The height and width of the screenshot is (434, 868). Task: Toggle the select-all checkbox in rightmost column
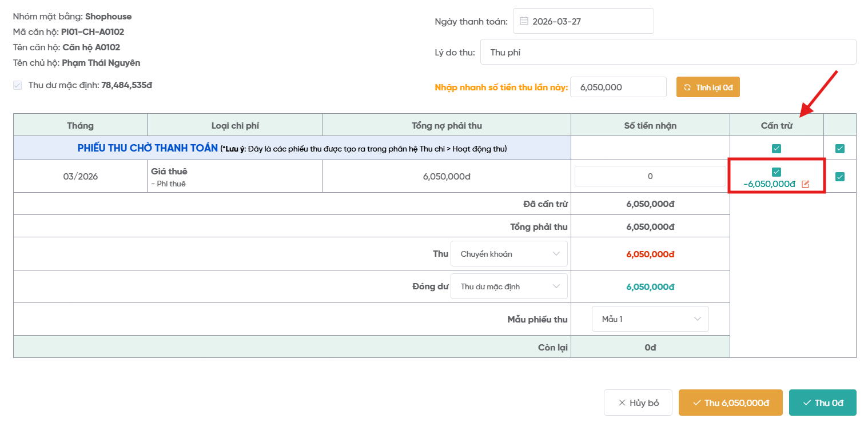point(839,149)
